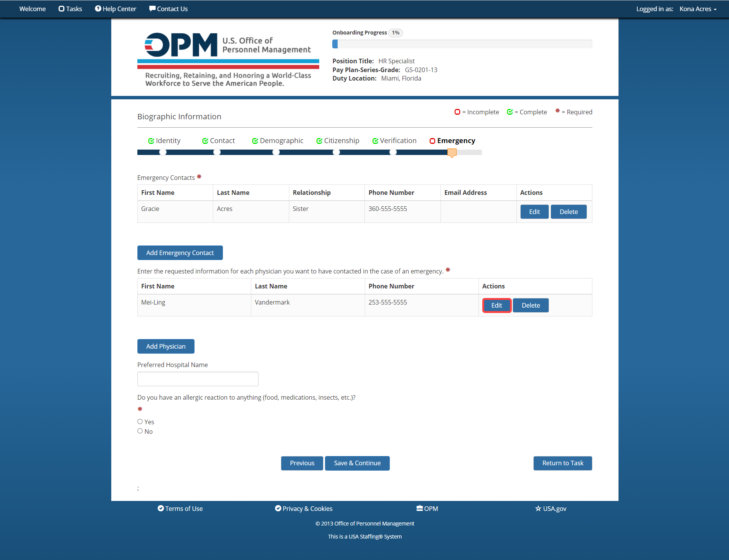Click the Contact step checkmark icon

[x=205, y=141]
